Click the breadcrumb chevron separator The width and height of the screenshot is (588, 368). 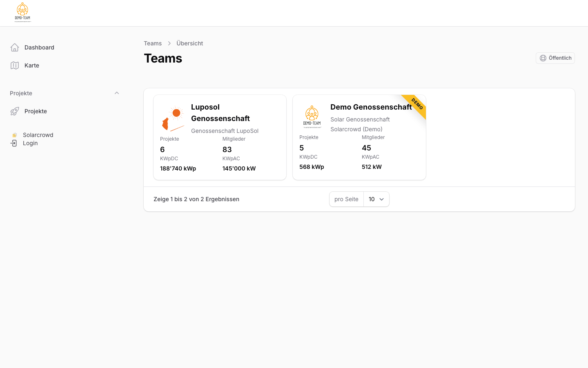[169, 43]
